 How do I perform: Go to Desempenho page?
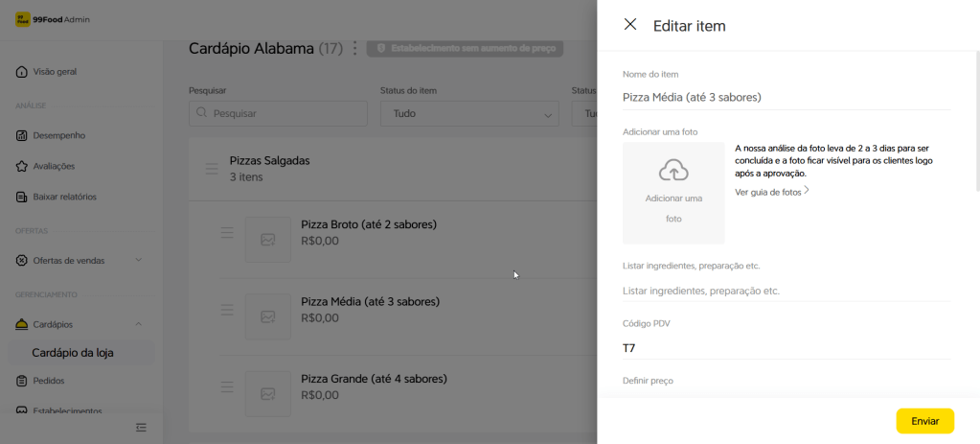[x=59, y=135]
